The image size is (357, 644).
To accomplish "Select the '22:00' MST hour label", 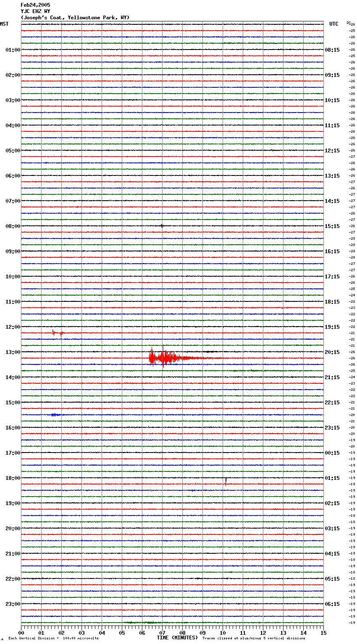I will coord(13,579).
